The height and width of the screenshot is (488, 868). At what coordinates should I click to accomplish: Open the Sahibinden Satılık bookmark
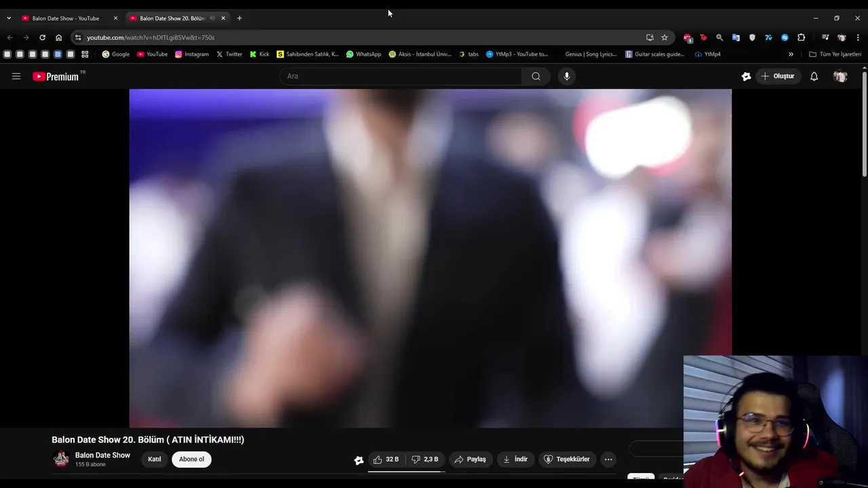[x=308, y=54]
